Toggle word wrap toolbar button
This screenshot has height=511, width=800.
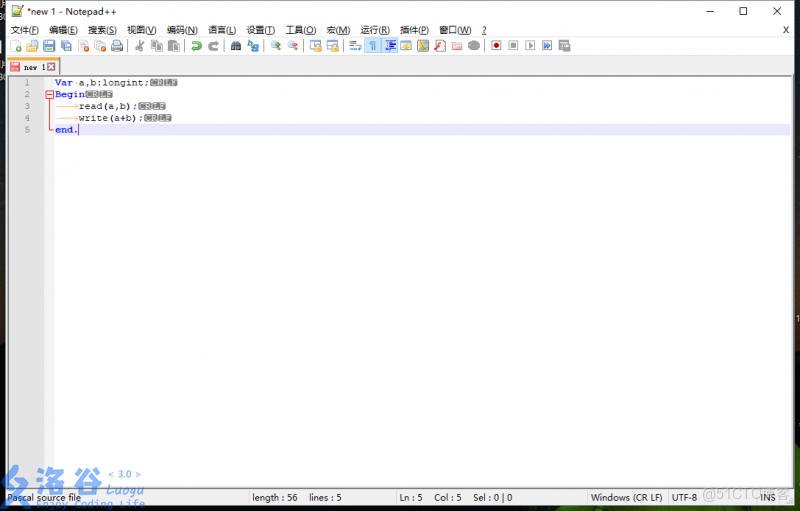[355, 46]
